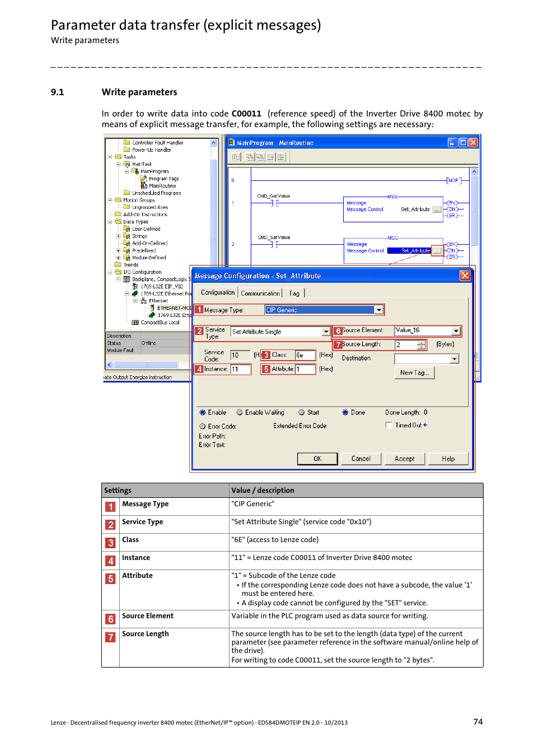The height and width of the screenshot is (756, 534).
Task: Select the MainProgram icon in tree
Action: point(135,171)
